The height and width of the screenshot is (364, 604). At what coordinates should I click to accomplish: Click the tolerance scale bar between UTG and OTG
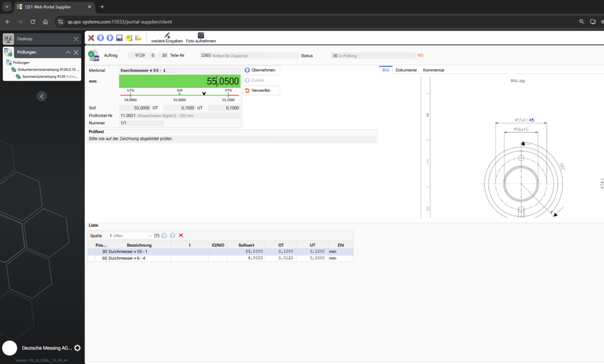point(180,95)
